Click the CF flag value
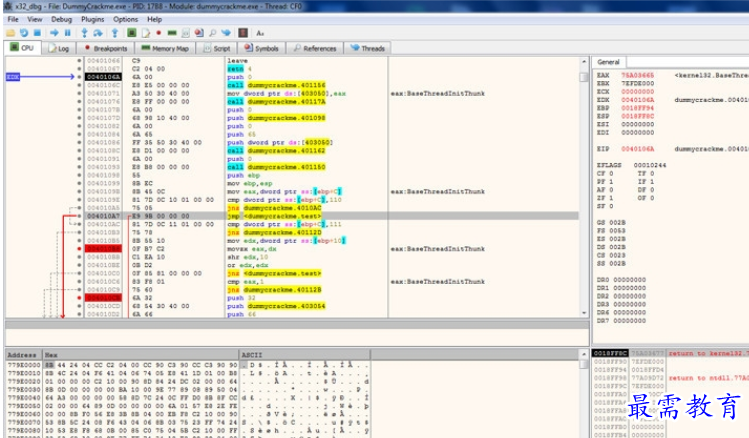The width and height of the screenshot is (749, 438). [611, 173]
